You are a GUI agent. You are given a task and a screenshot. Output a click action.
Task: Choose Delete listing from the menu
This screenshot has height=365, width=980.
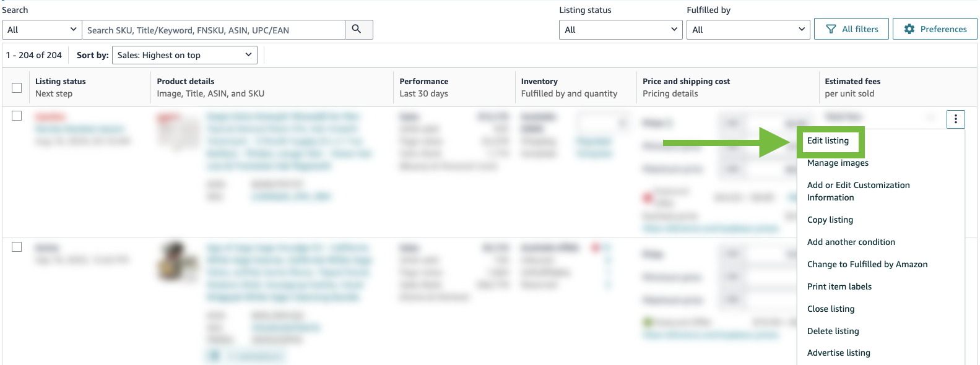(x=833, y=331)
